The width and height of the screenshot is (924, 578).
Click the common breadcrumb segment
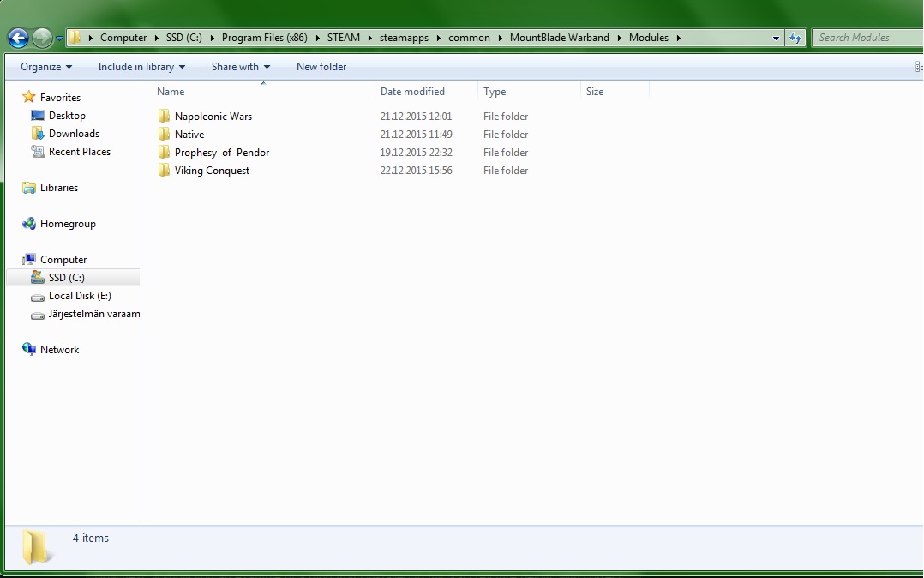(x=469, y=38)
